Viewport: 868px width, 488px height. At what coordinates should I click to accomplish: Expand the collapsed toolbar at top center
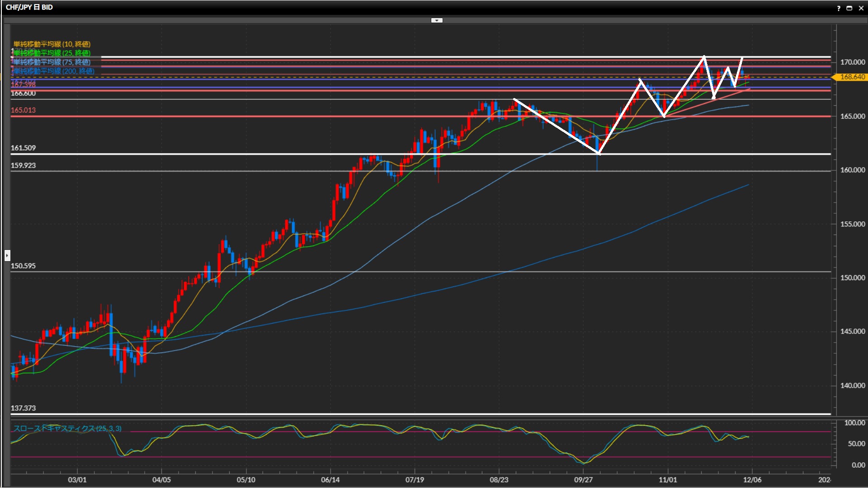(x=437, y=20)
